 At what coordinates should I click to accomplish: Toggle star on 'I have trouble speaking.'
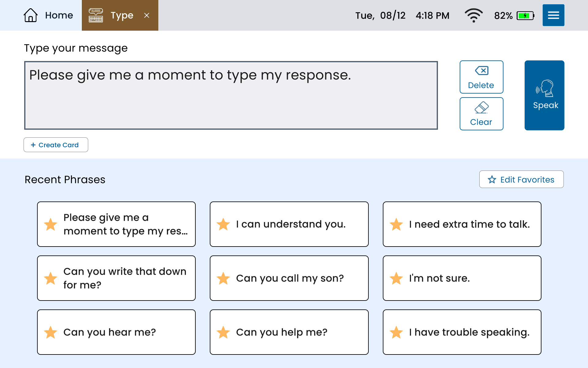point(396,332)
